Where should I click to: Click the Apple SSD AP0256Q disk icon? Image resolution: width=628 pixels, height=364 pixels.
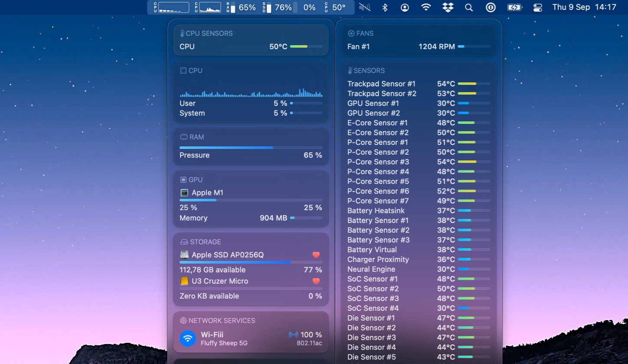(184, 255)
